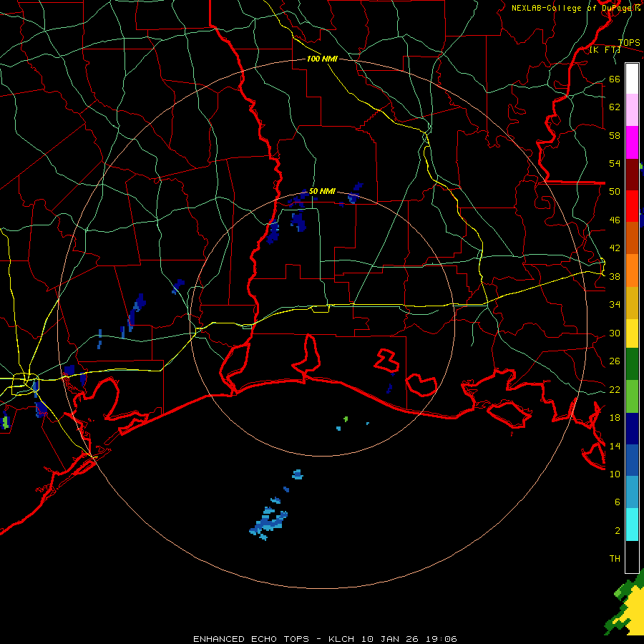The image size is (644, 644).
Task: Click the '100 NMI' range ring label
Action: click(322, 59)
